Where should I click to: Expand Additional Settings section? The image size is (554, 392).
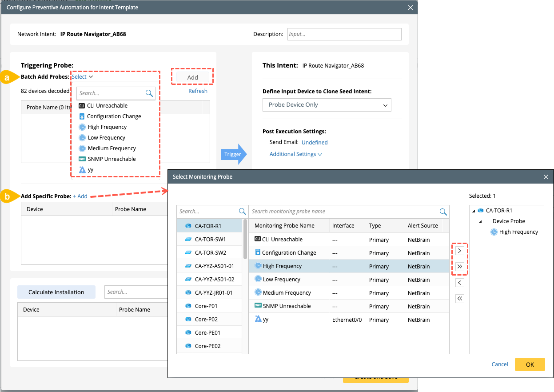[295, 154]
